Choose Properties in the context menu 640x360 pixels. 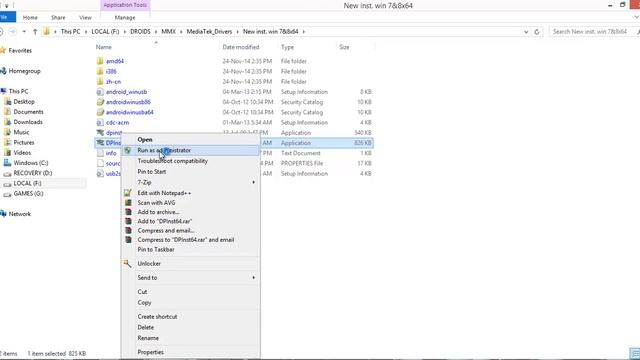151,352
